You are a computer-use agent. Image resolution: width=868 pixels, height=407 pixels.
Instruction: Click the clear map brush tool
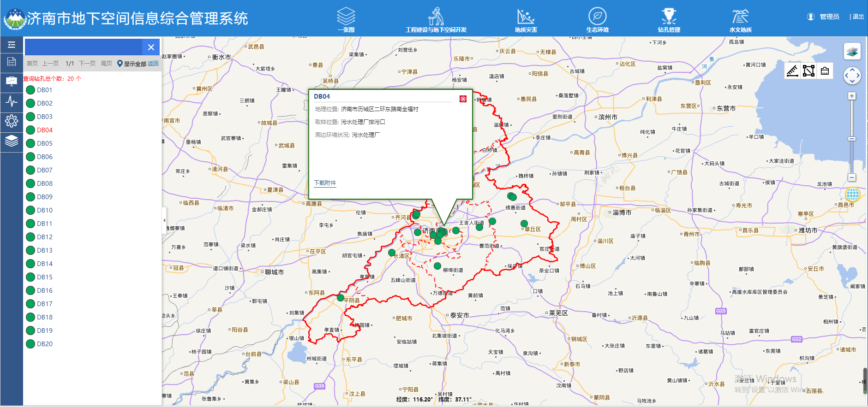825,71
